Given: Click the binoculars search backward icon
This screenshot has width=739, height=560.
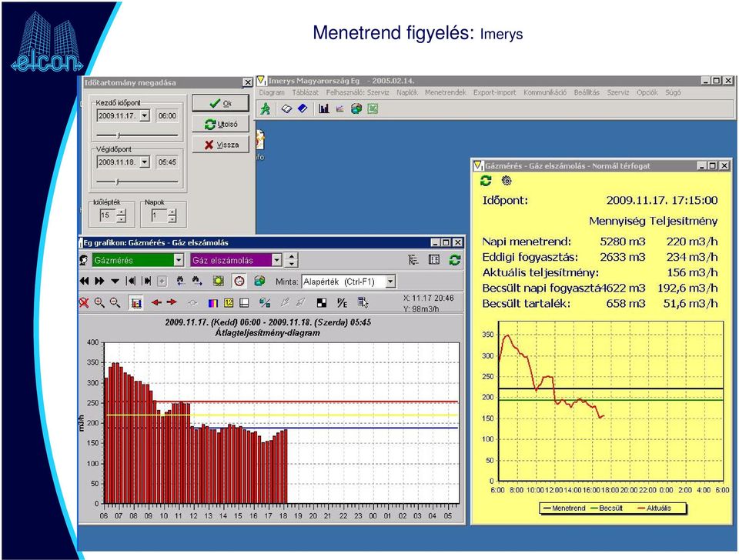Looking at the screenshot, I should [x=180, y=282].
